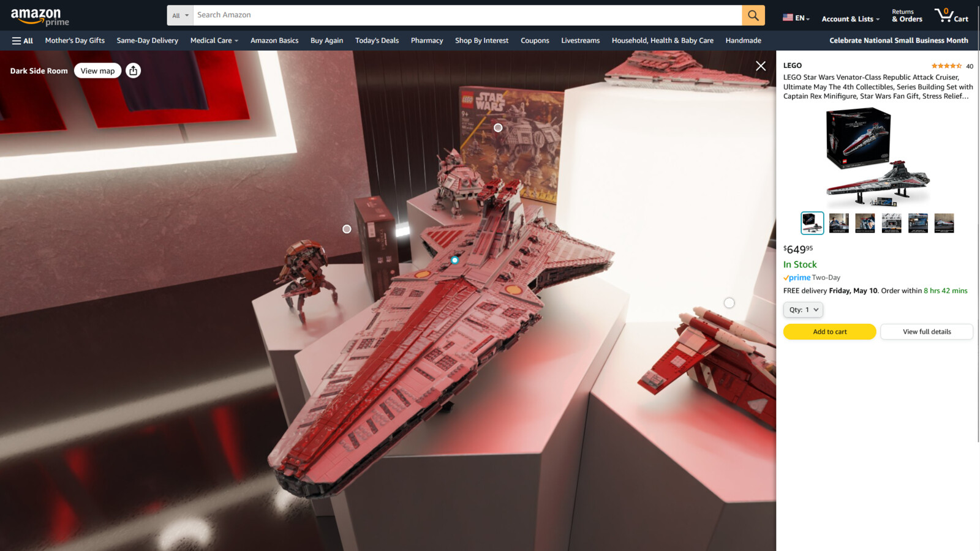Click the main LEGO Venator product image

pyautogui.click(x=878, y=157)
